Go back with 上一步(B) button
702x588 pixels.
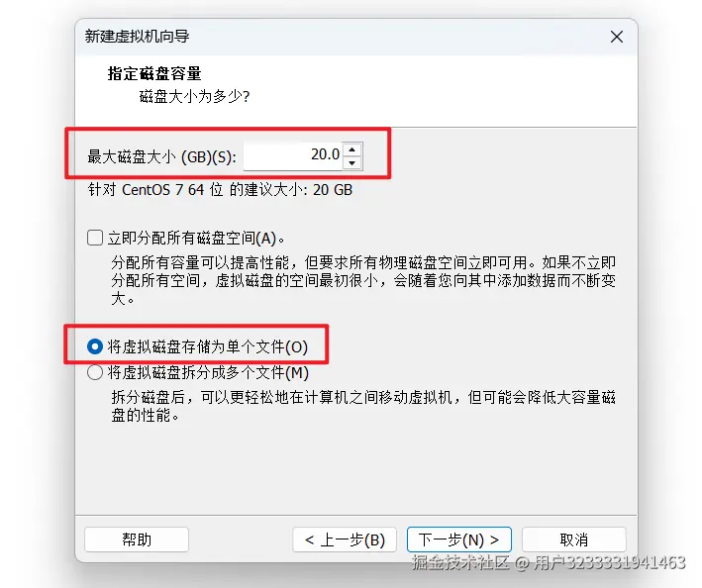pos(345,539)
